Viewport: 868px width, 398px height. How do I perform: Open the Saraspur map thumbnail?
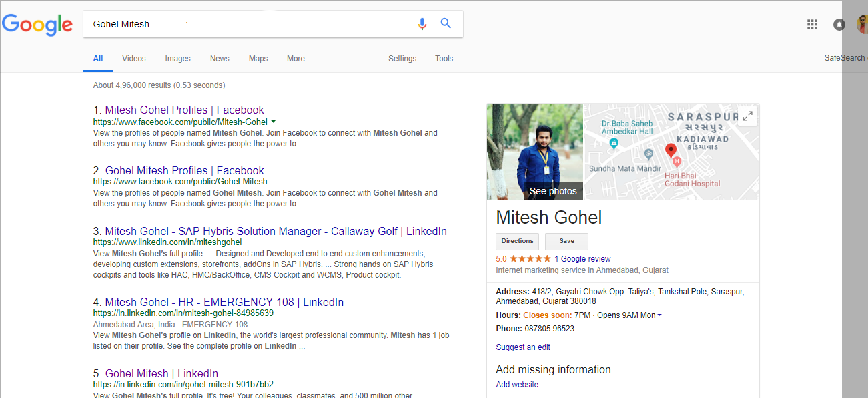pos(672,152)
